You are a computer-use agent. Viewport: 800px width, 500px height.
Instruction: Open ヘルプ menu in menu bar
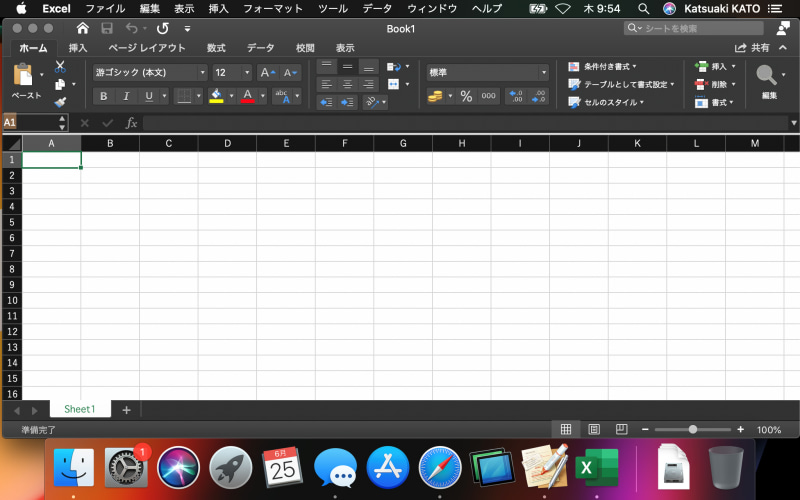[487, 9]
